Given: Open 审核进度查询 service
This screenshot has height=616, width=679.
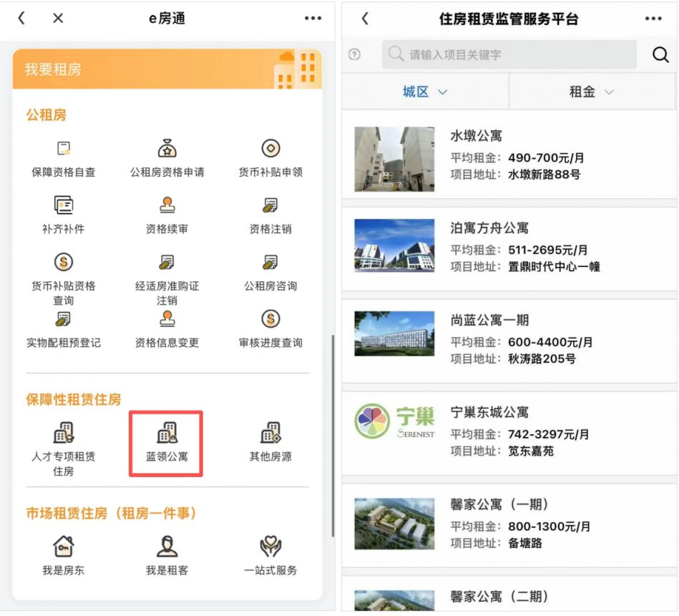Looking at the screenshot, I should tap(270, 318).
